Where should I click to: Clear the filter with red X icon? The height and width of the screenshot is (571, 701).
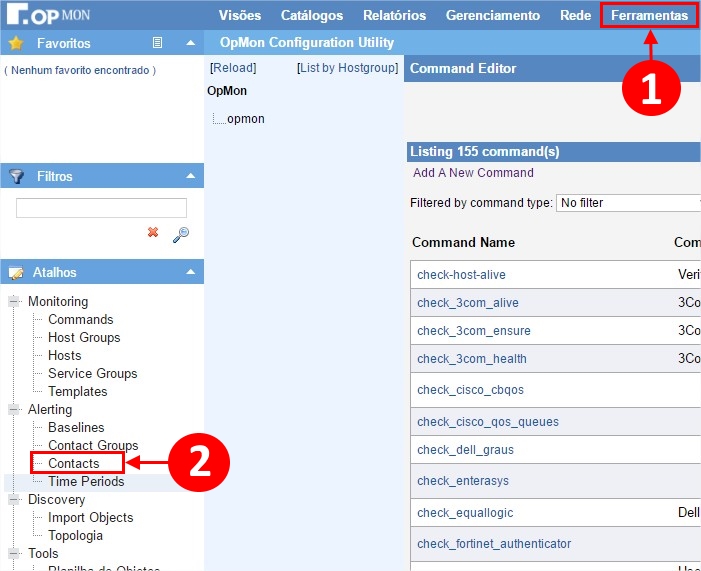pyautogui.click(x=153, y=232)
